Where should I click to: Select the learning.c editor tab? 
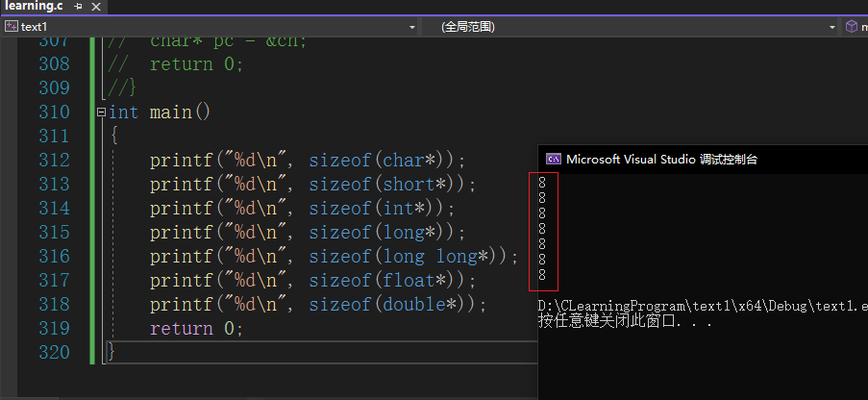33,6
